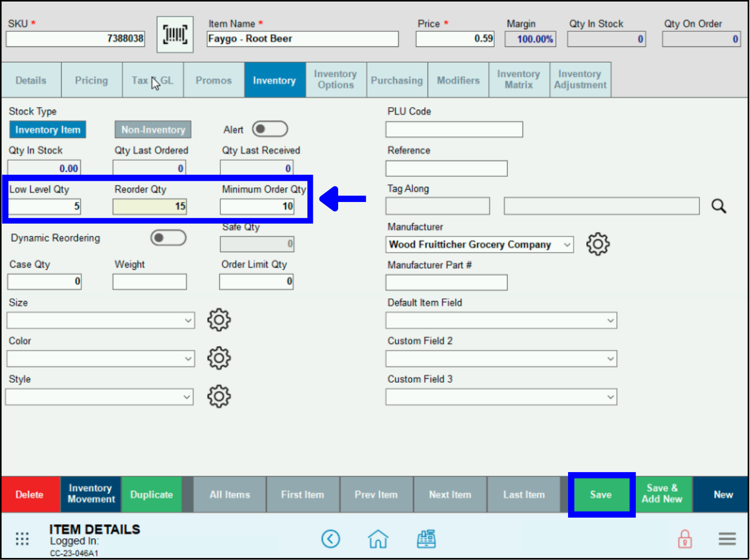Open the Tag Along search magnifier

(718, 206)
